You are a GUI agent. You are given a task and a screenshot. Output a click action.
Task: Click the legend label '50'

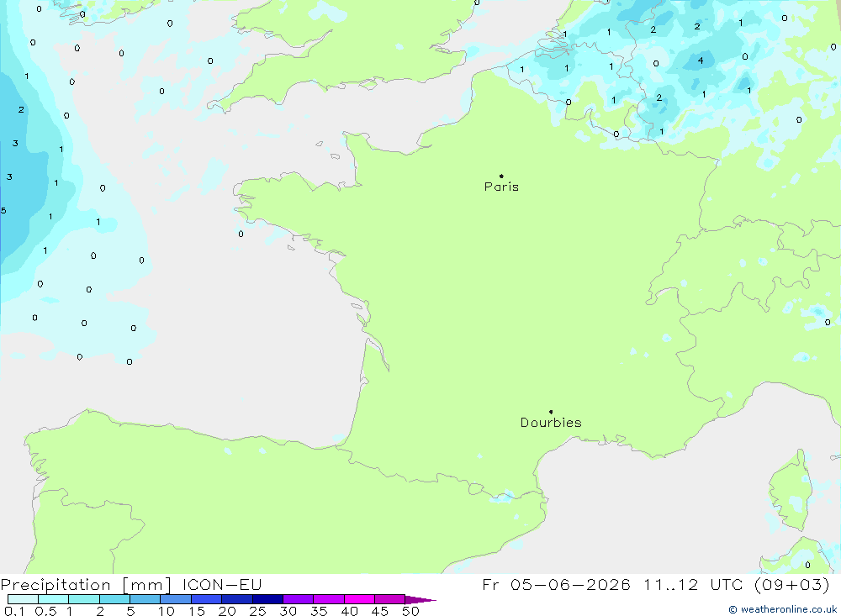411,611
